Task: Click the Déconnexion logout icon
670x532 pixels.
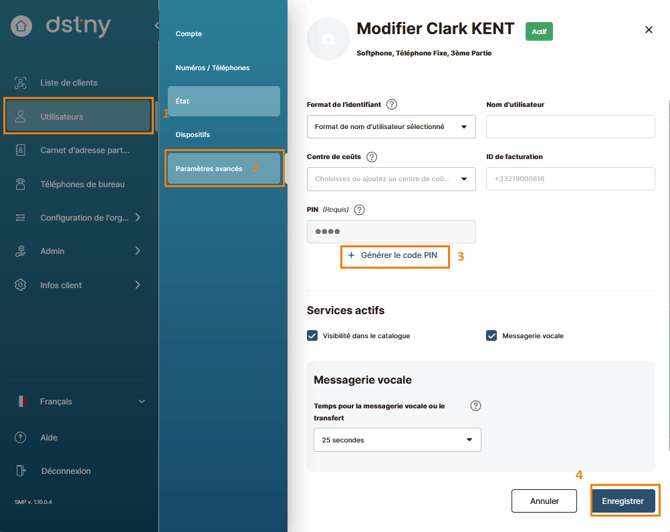Action: point(21,471)
